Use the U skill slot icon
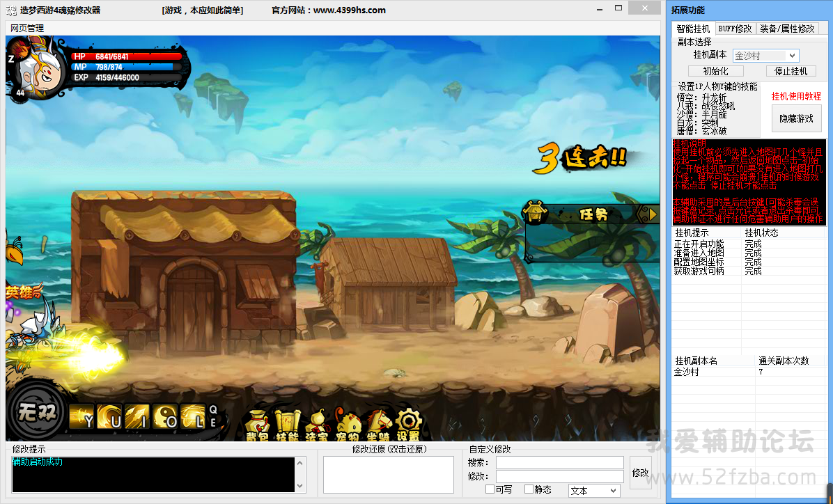Screen dimensions: 833x504 tap(109, 417)
